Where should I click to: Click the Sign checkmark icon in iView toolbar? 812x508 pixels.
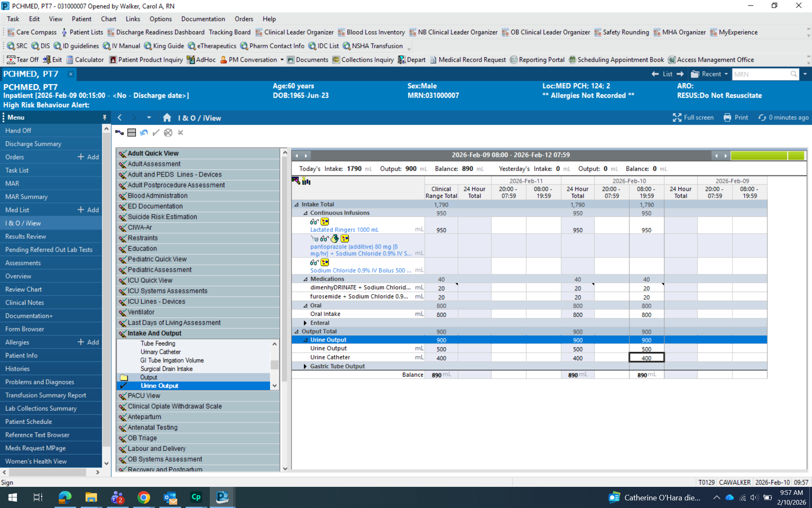click(x=156, y=133)
